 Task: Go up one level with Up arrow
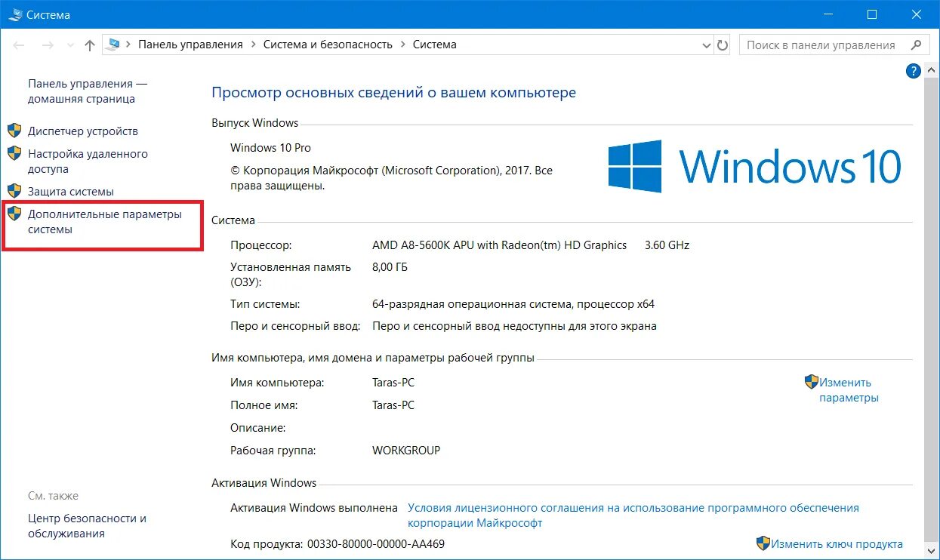coord(90,45)
